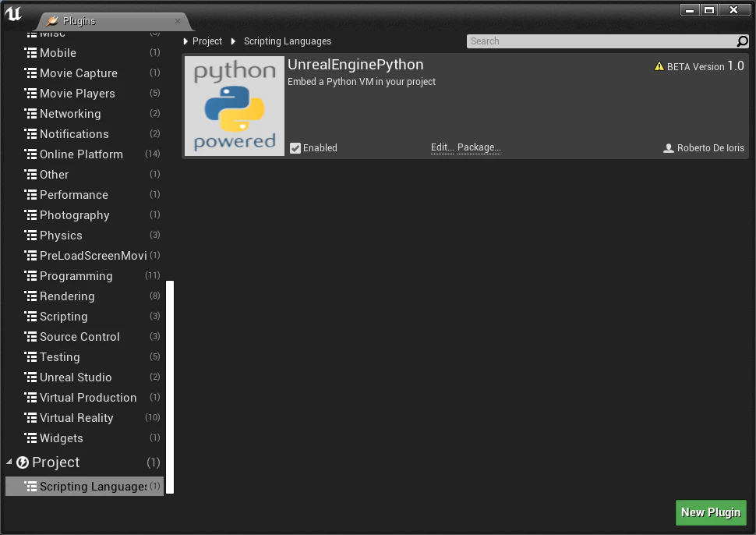Click the arrow before Project breadcrumb
Screen dimensions: 756x535
(x=185, y=41)
